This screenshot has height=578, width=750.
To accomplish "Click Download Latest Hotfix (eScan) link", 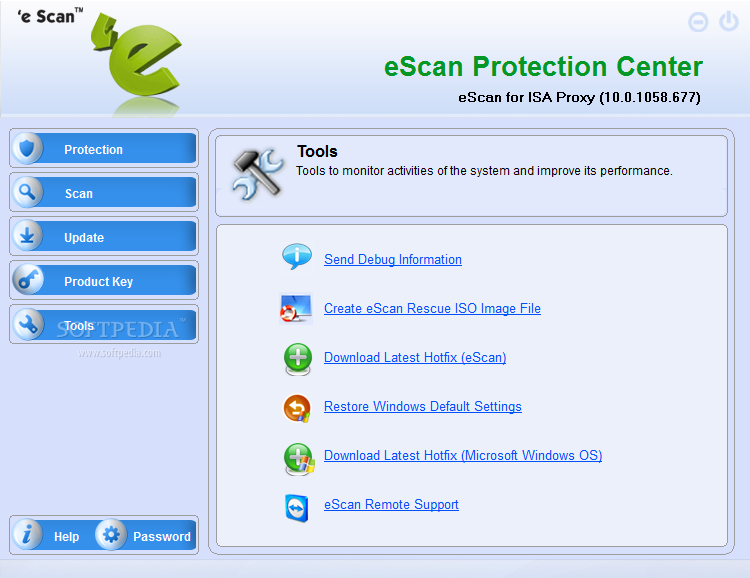I will coord(415,357).
